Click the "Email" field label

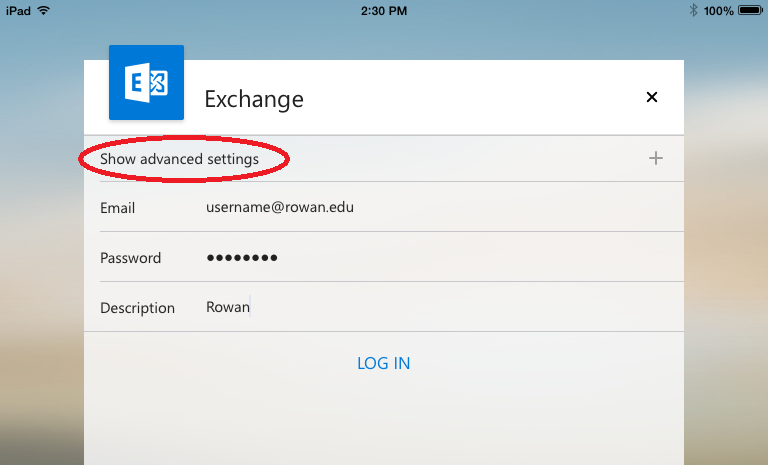118,208
